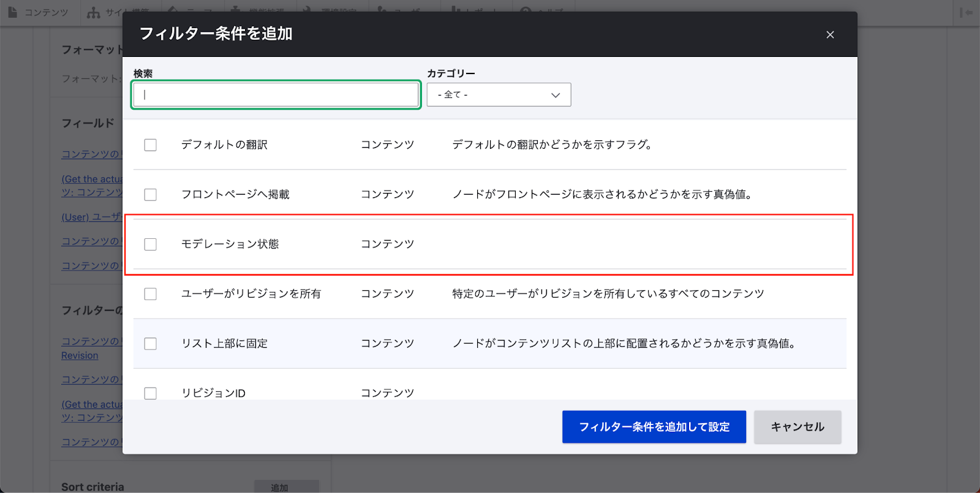Screen dimensions: 980x493
Task: Open the コンテンツ admin toolbar menu
Action: (39, 12)
